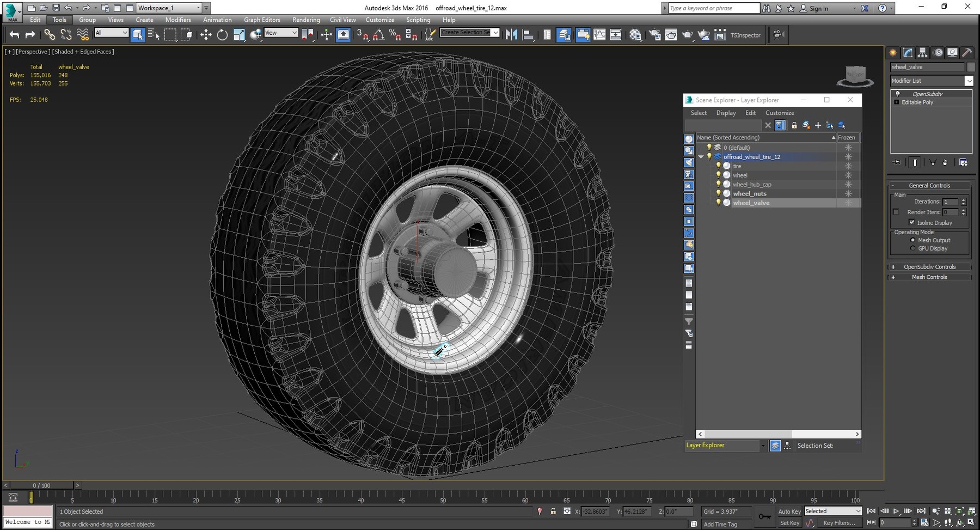Toggle the Angle Snap icon
Image resolution: width=980 pixels, height=530 pixels.
[x=378, y=35]
